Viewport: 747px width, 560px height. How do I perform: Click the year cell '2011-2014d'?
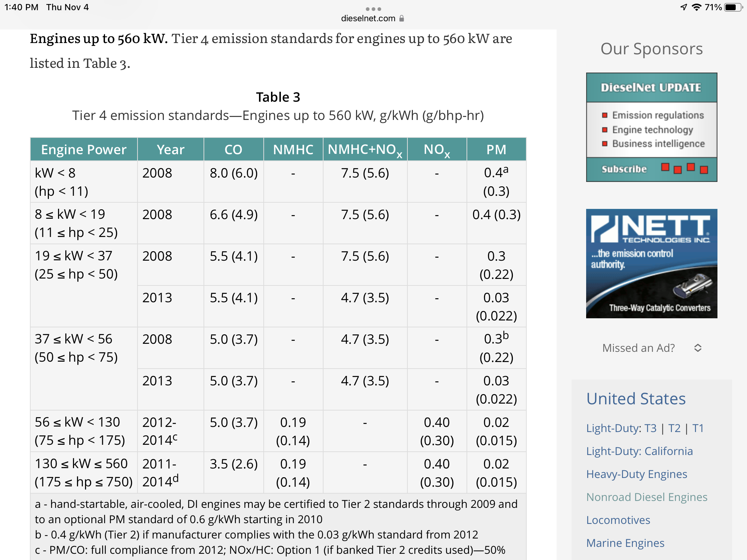click(x=170, y=472)
